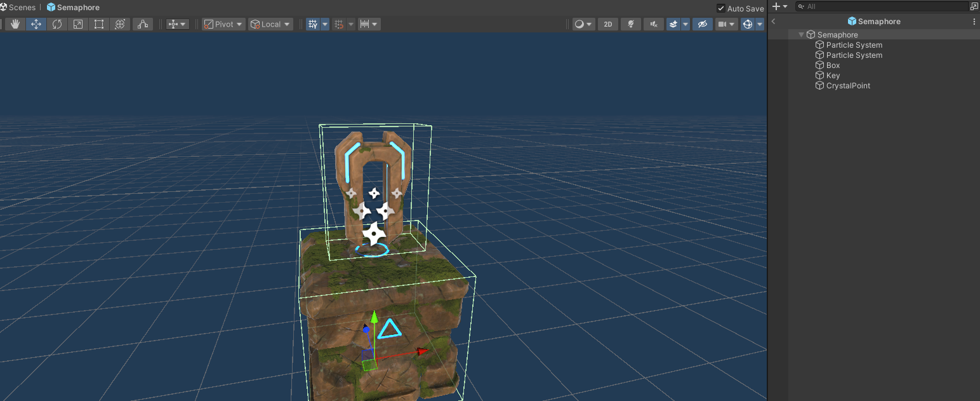Select the Semaphore root in Hierarchy
This screenshot has width=980, height=401.
tap(838, 35)
